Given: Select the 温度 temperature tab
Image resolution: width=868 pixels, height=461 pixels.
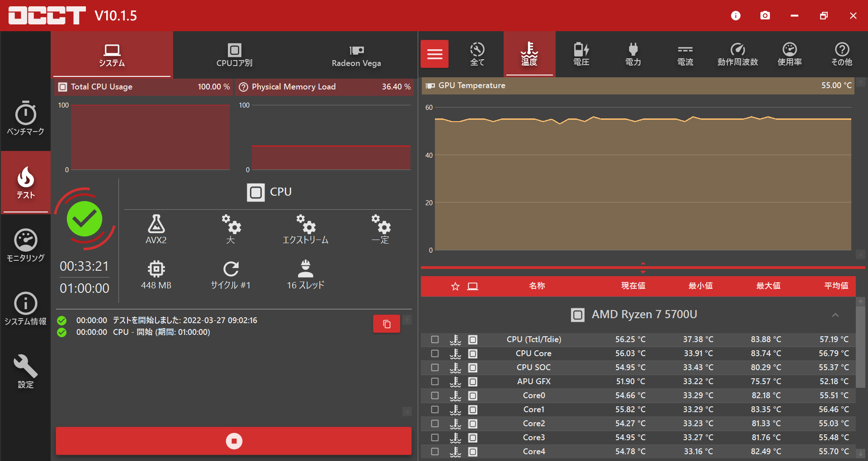Looking at the screenshot, I should 529,54.
